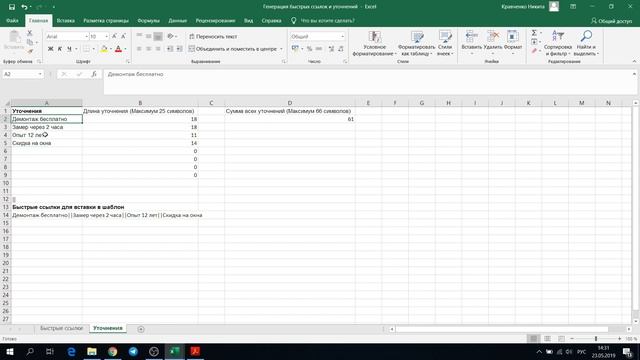Open Google Chrome from the taskbar
Viewport: 640px width, 360px height.
tap(113, 351)
